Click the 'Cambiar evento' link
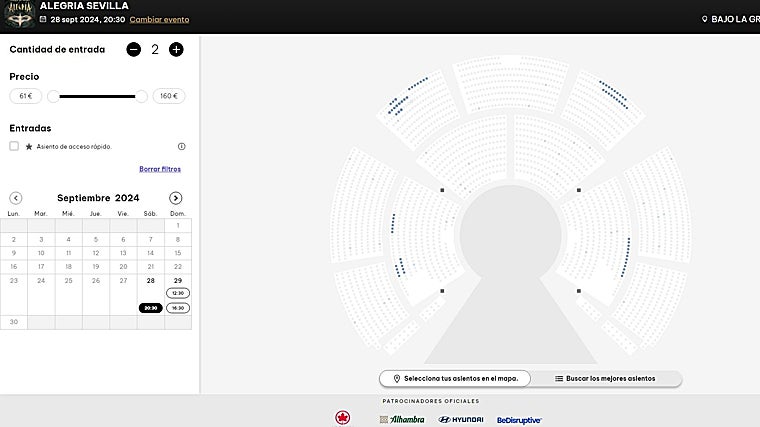Viewport: 760px width, 427px height. tap(159, 19)
